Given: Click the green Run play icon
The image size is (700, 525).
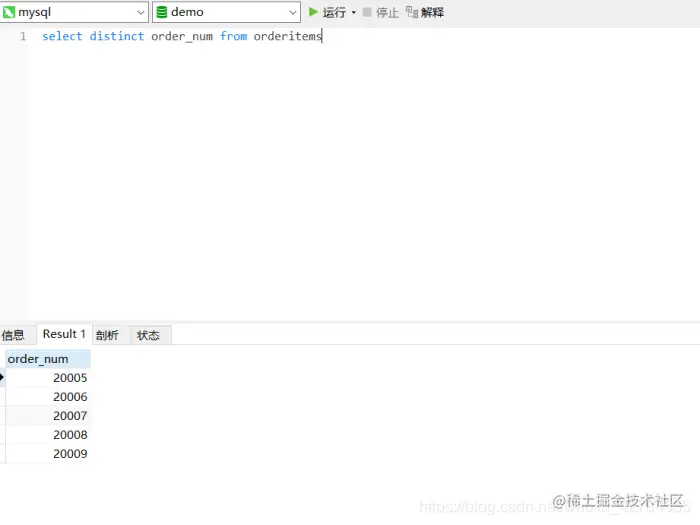Looking at the screenshot, I should 313,12.
